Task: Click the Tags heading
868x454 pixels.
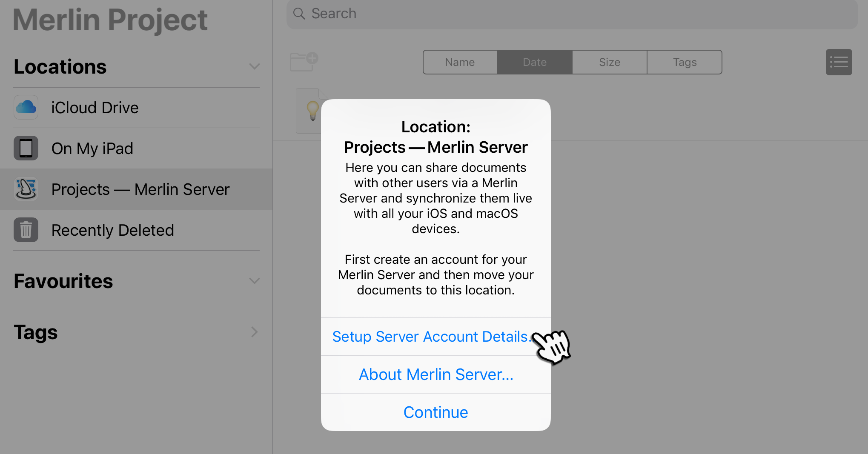Action: [x=36, y=332]
